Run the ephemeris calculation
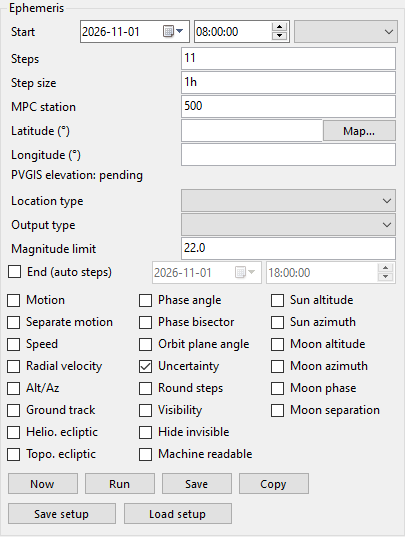Image resolution: width=405 pixels, height=537 pixels. click(x=120, y=484)
